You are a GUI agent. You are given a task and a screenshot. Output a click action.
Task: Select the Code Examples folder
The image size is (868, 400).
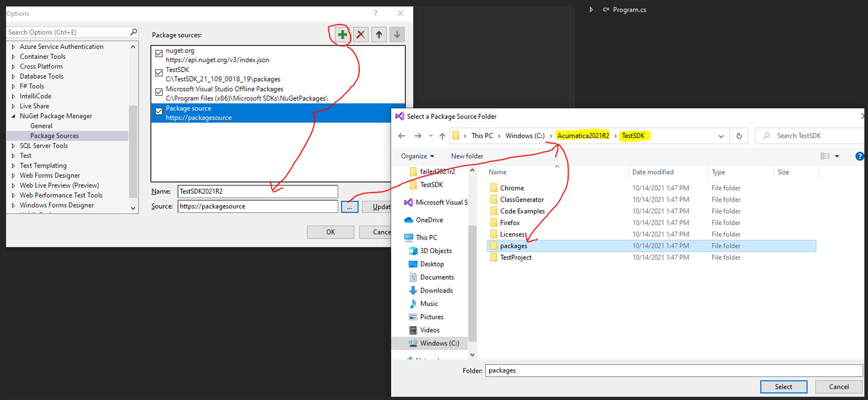pyautogui.click(x=517, y=211)
